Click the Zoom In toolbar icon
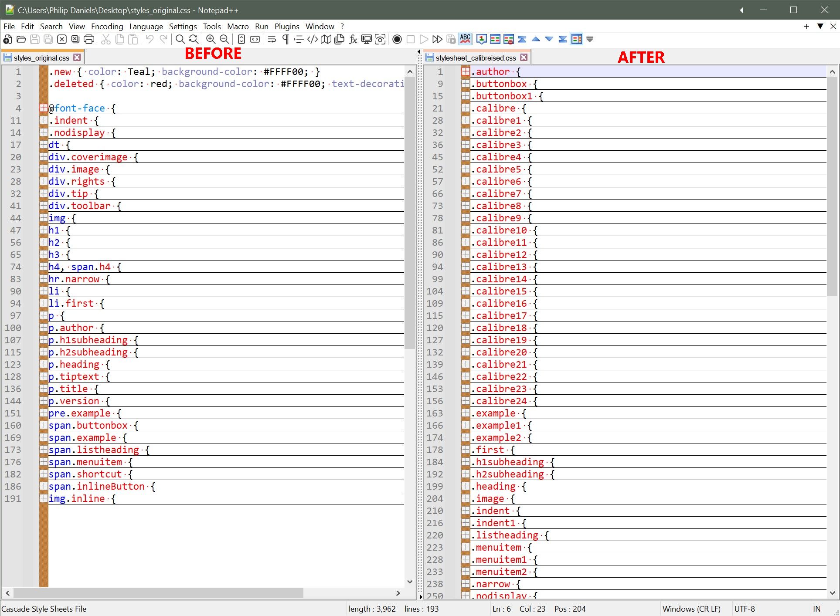 [211, 40]
